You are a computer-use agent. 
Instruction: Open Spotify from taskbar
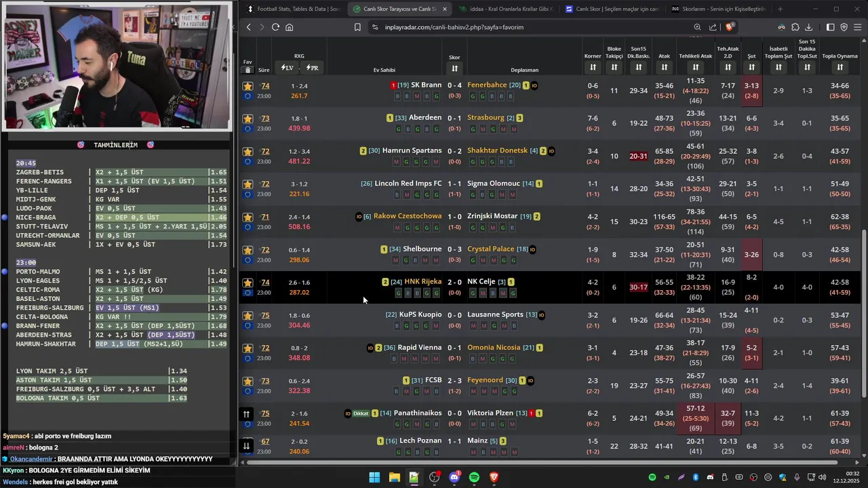(x=474, y=477)
